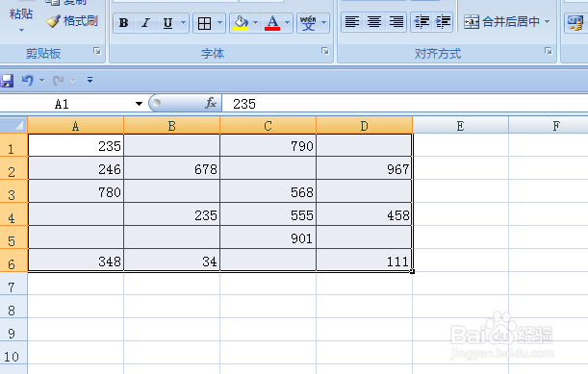Viewport: 588px width, 374px height.
Task: Open 合并后居中 dropdown arrow
Action: coord(548,22)
